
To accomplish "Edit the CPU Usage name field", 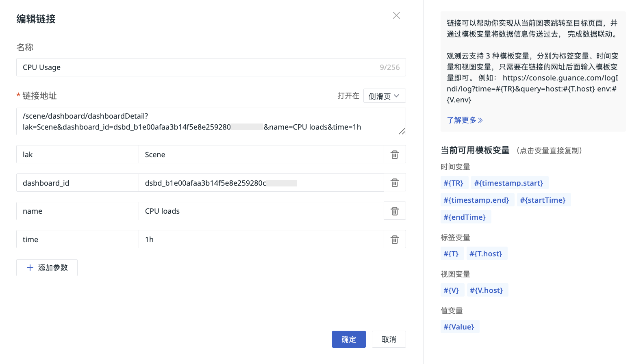I will click(211, 67).
